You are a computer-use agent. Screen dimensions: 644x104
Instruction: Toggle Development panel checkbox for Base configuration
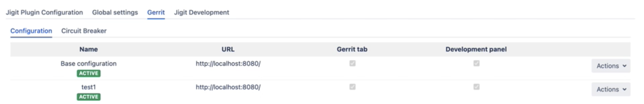pos(476,63)
